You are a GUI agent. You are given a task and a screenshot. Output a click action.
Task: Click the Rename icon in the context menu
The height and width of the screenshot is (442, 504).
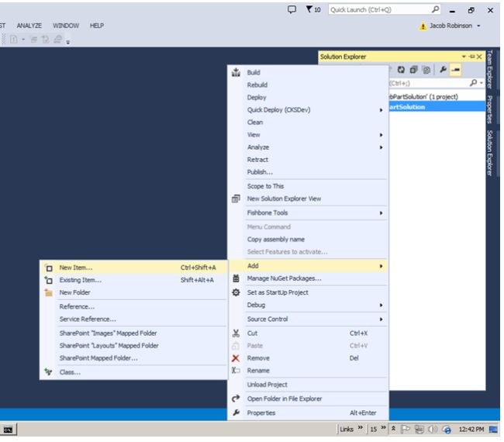pyautogui.click(x=236, y=371)
